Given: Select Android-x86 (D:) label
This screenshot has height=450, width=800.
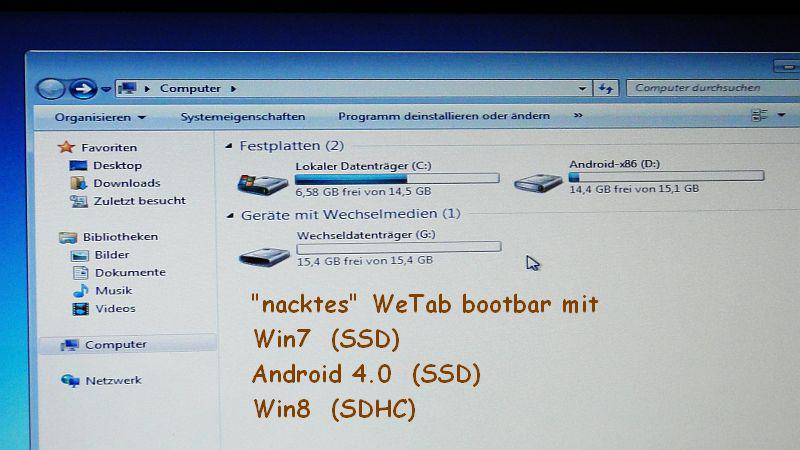Looking at the screenshot, I should coord(615,164).
